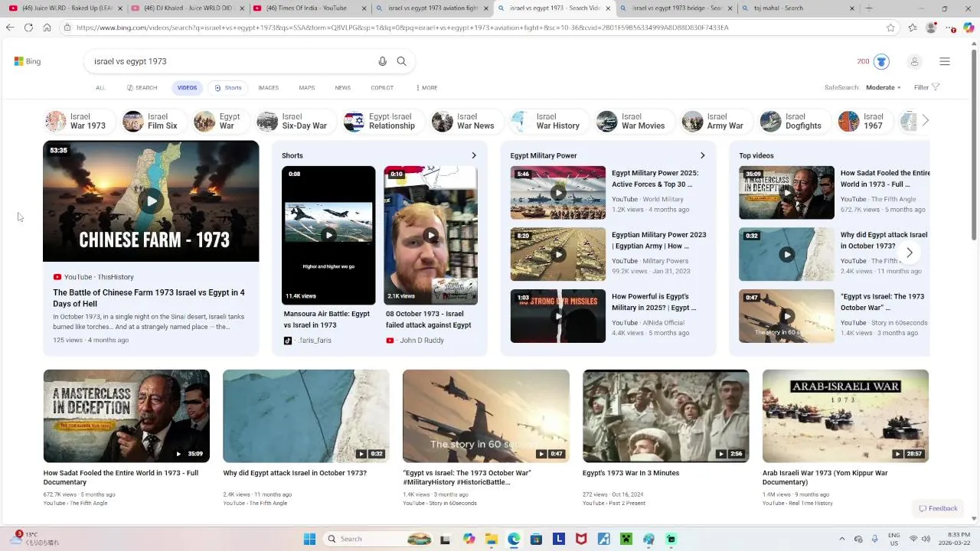Expand Egypt Military Power section arrow
Viewport: 980px width, 551px height.
[x=702, y=155]
